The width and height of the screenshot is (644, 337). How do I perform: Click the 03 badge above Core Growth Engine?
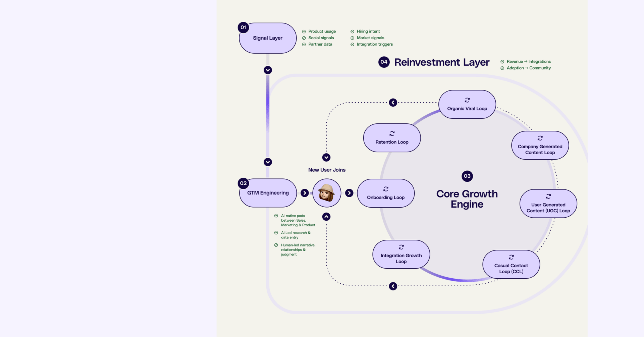pos(467,176)
